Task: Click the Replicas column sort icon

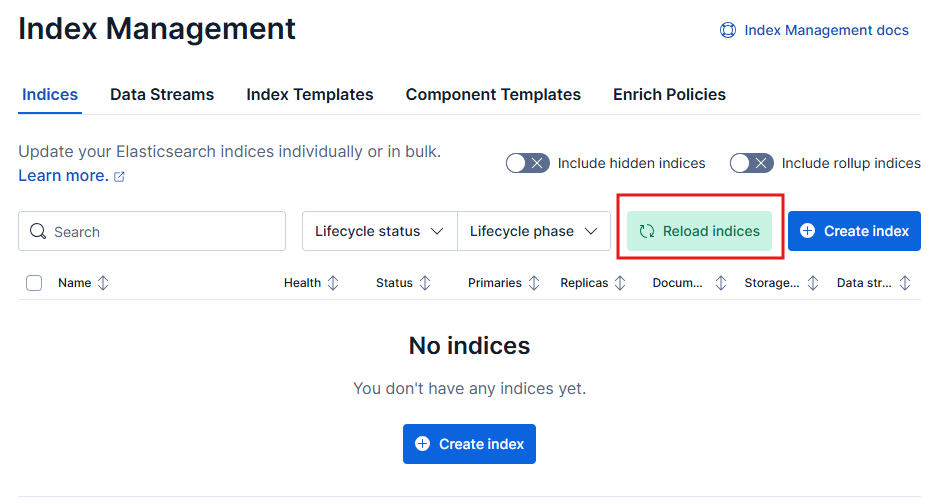Action: click(620, 283)
